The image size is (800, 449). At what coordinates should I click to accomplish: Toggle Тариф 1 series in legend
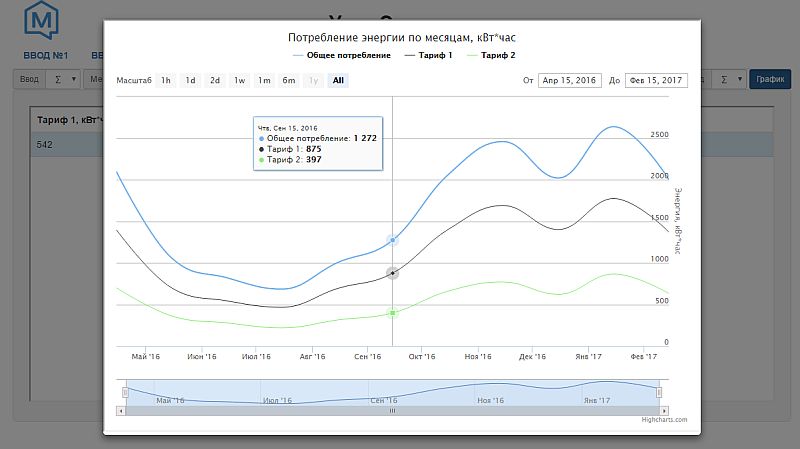tap(431, 55)
